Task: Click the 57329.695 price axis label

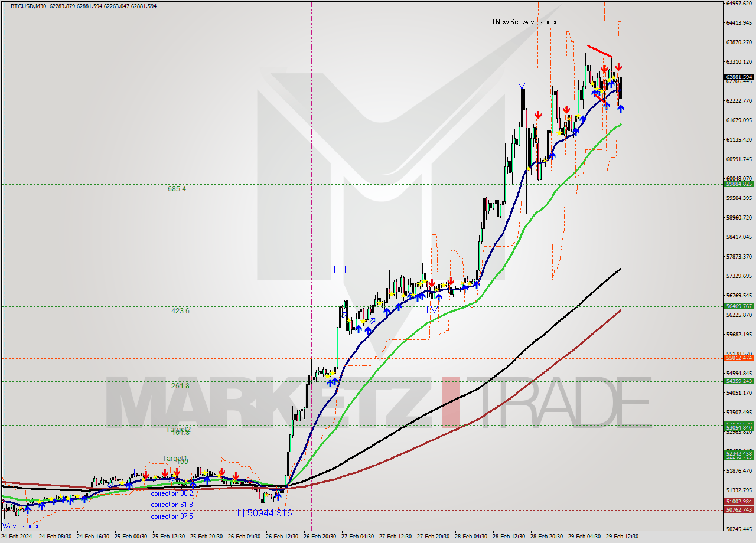Action: click(739, 276)
